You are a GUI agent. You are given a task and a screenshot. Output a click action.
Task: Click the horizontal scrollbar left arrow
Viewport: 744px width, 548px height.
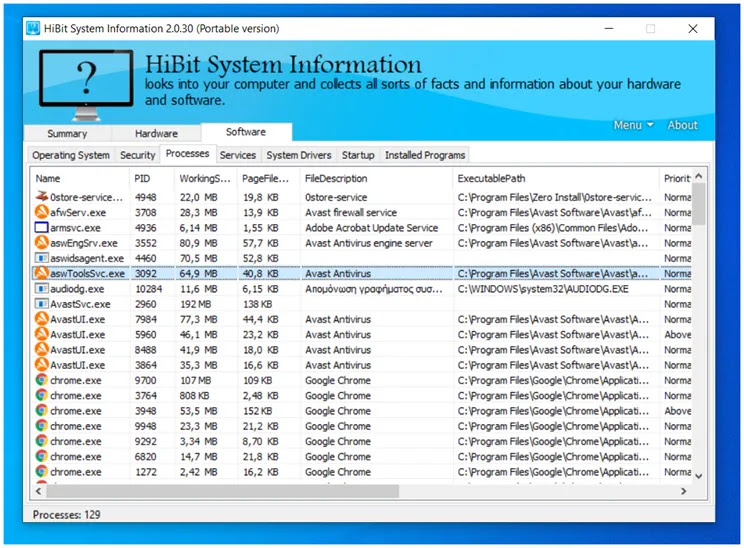(x=38, y=491)
